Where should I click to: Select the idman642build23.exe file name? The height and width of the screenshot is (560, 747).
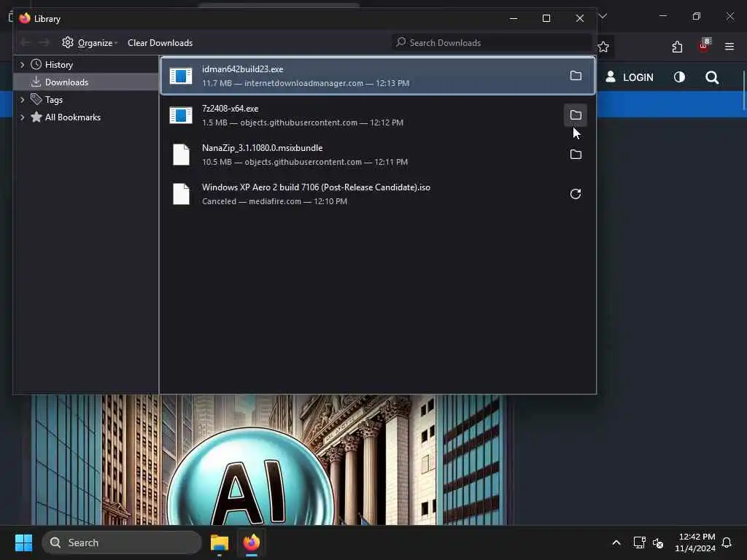[x=242, y=69]
